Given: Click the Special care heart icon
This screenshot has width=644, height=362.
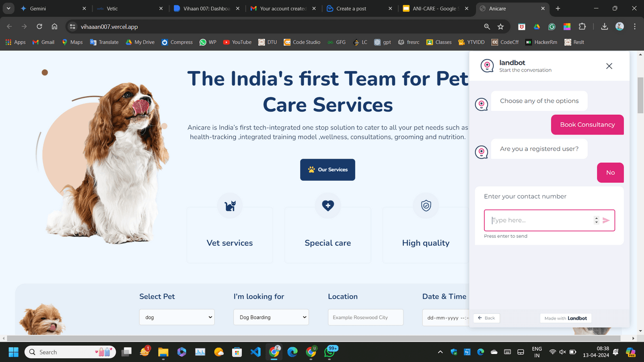Looking at the screenshot, I should [x=328, y=206].
